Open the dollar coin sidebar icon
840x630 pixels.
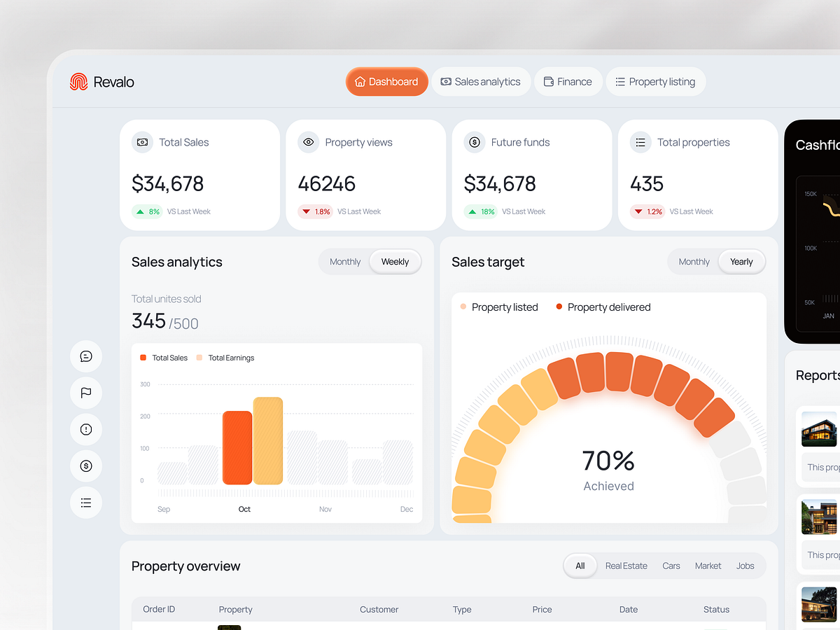pyautogui.click(x=86, y=465)
